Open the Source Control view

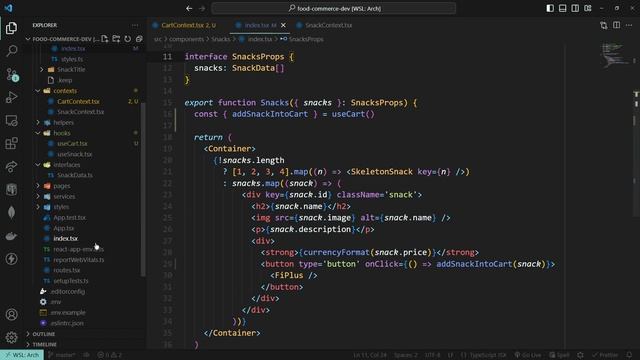(x=11, y=74)
